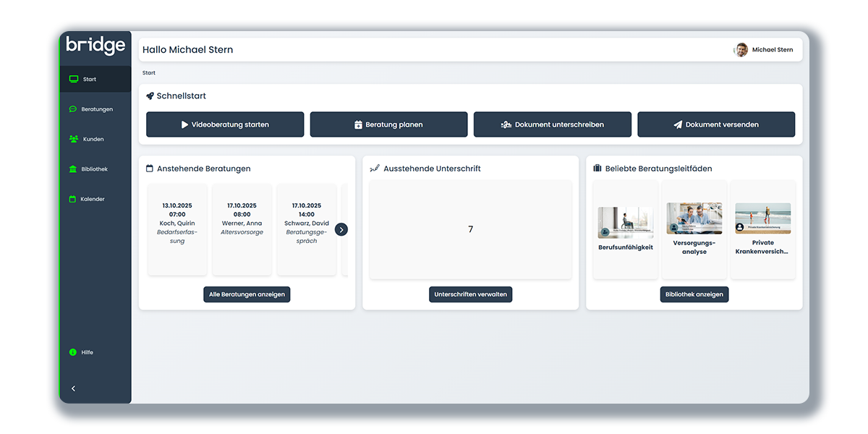The height and width of the screenshot is (434, 868).
Task: Open the Kalender menu item label
Action: (x=93, y=199)
